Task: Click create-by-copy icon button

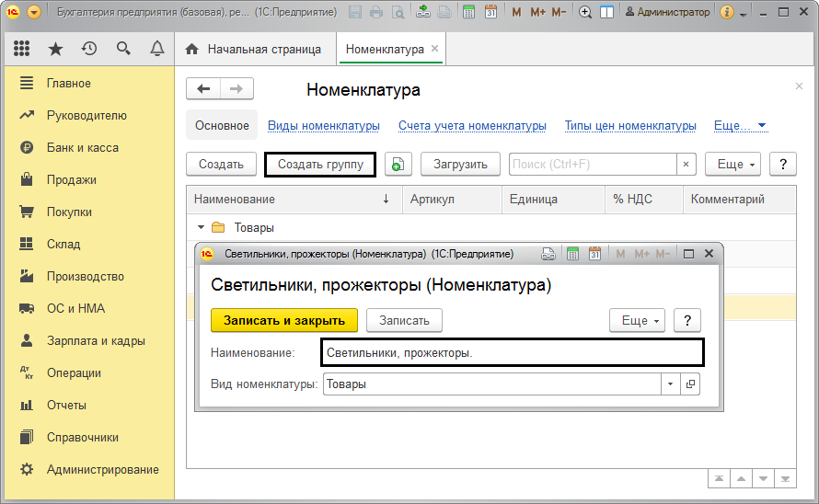Action: coord(398,165)
